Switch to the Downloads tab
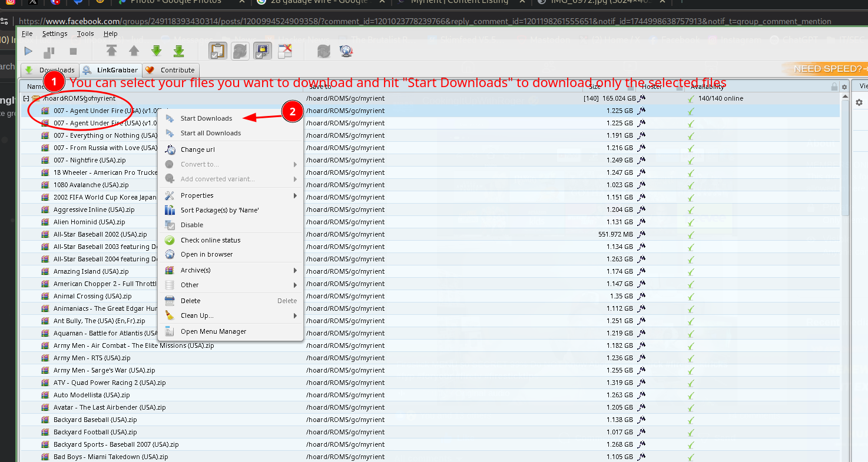 49,70
